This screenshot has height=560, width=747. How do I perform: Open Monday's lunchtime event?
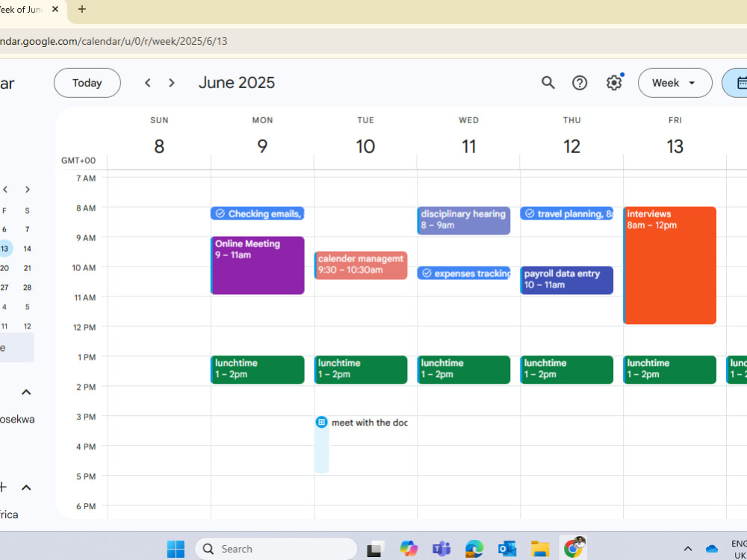(257, 370)
